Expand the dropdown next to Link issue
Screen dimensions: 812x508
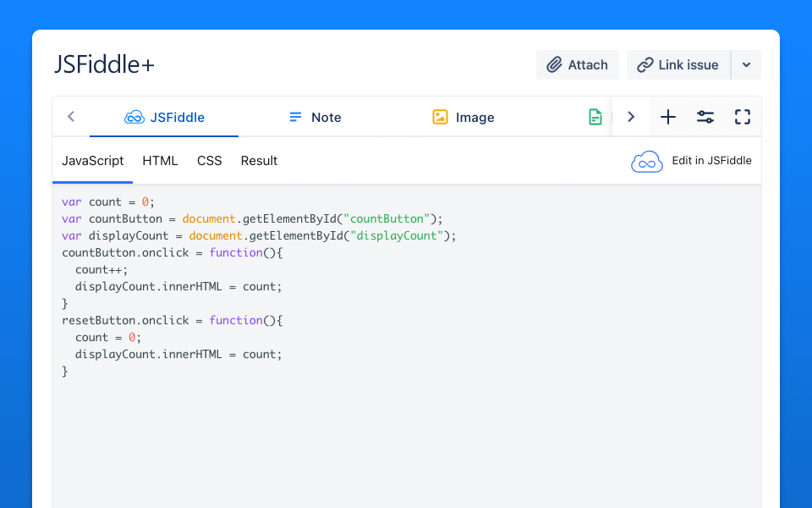[746, 65]
